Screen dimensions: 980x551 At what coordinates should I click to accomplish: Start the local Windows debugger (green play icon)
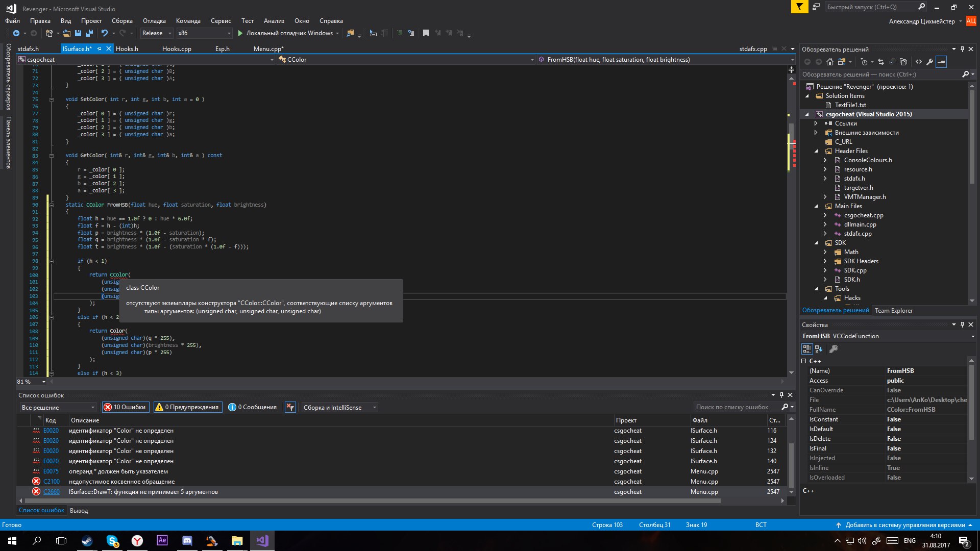click(240, 33)
